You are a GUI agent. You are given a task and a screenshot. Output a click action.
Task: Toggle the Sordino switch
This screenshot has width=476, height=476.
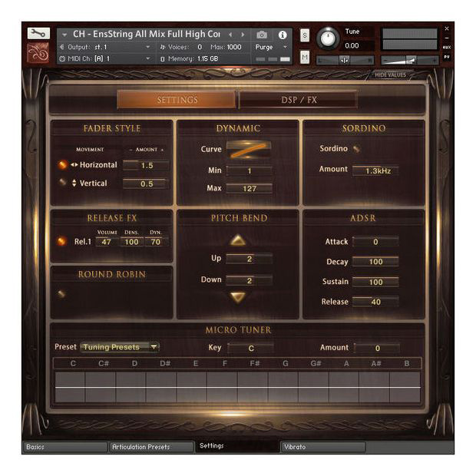tap(356, 149)
